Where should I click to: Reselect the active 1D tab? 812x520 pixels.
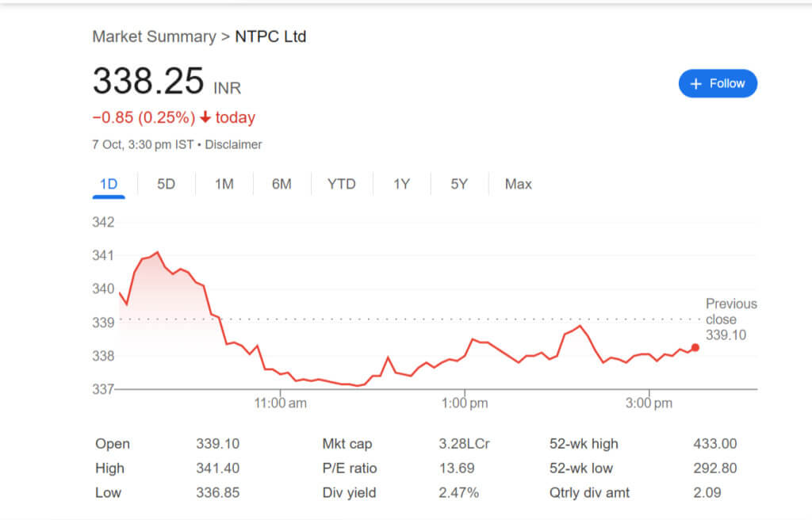coord(109,184)
